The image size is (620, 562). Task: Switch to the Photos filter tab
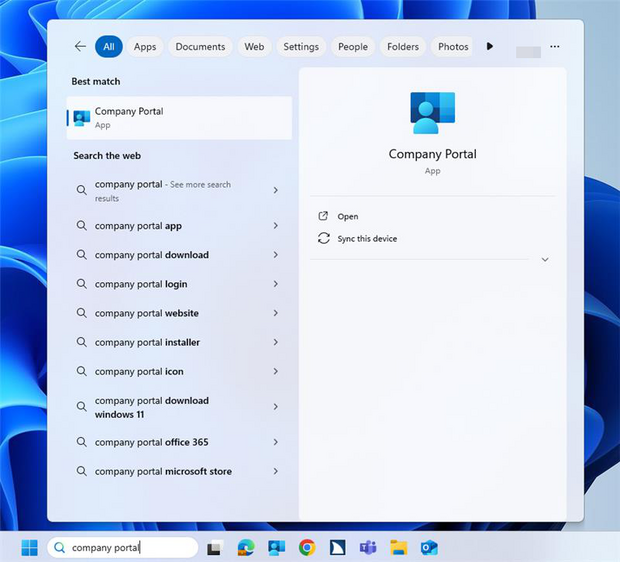tap(453, 47)
